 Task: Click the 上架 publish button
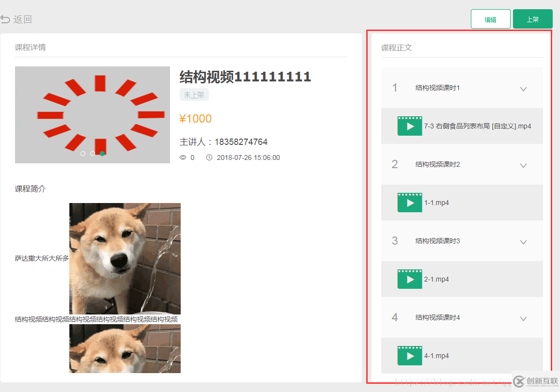pyautogui.click(x=532, y=19)
